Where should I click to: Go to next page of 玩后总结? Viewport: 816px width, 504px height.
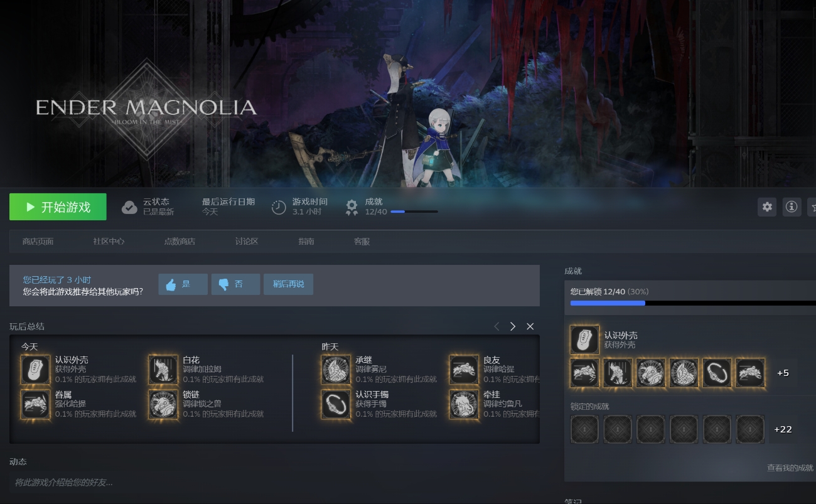tap(513, 326)
